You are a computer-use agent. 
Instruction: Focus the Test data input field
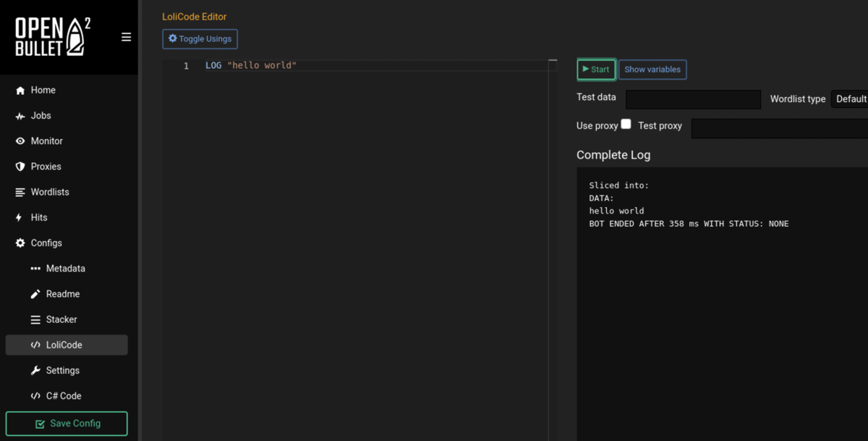click(x=694, y=99)
